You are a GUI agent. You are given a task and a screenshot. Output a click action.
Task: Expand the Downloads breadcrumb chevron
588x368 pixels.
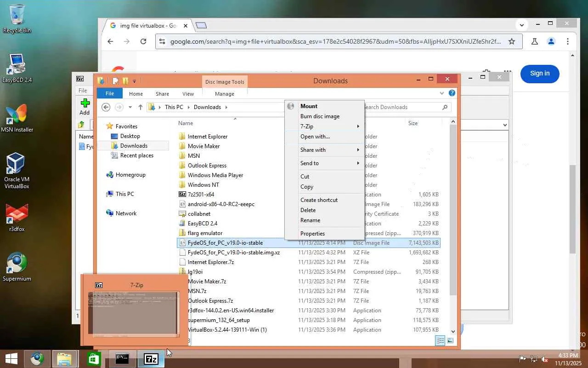pyautogui.click(x=226, y=107)
